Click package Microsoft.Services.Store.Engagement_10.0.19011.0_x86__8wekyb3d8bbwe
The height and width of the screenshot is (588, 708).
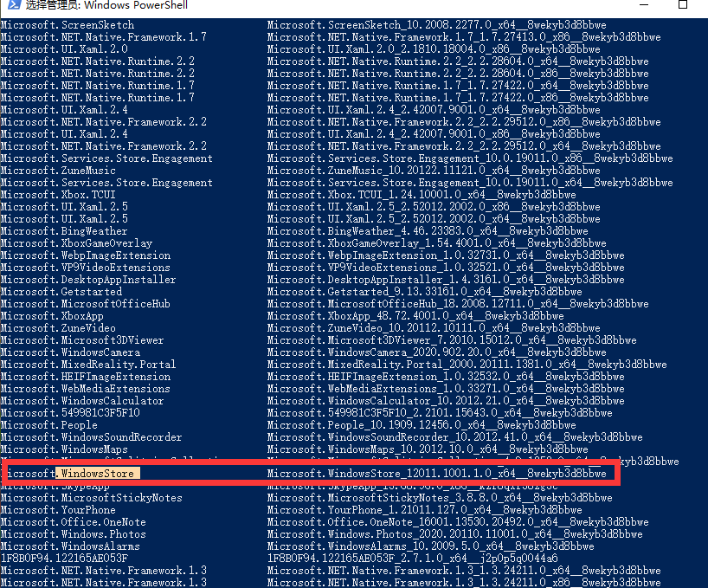pyautogui.click(x=470, y=158)
